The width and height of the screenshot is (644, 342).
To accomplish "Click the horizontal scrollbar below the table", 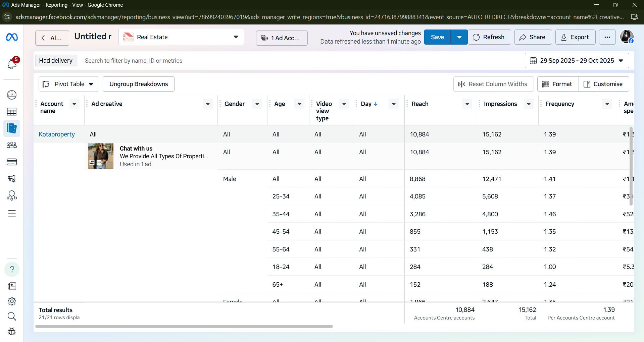I will click(x=184, y=326).
